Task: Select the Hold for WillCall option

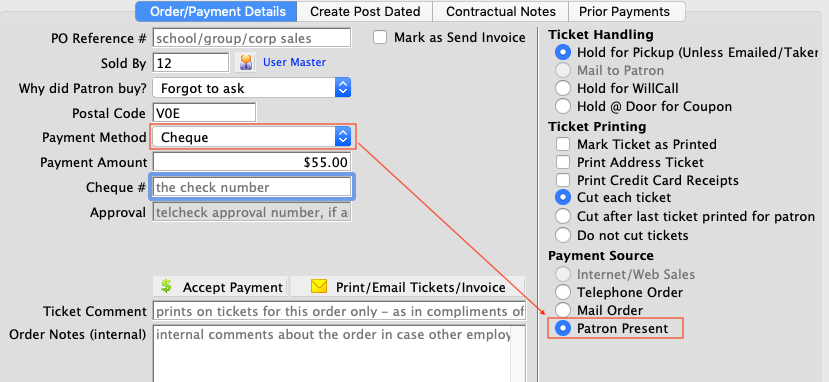Action: [x=563, y=88]
